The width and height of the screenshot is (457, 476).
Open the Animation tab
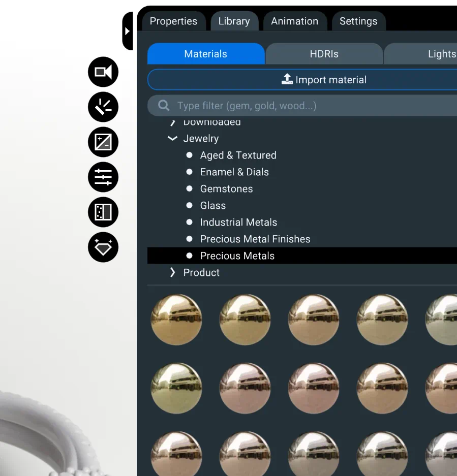tap(295, 21)
